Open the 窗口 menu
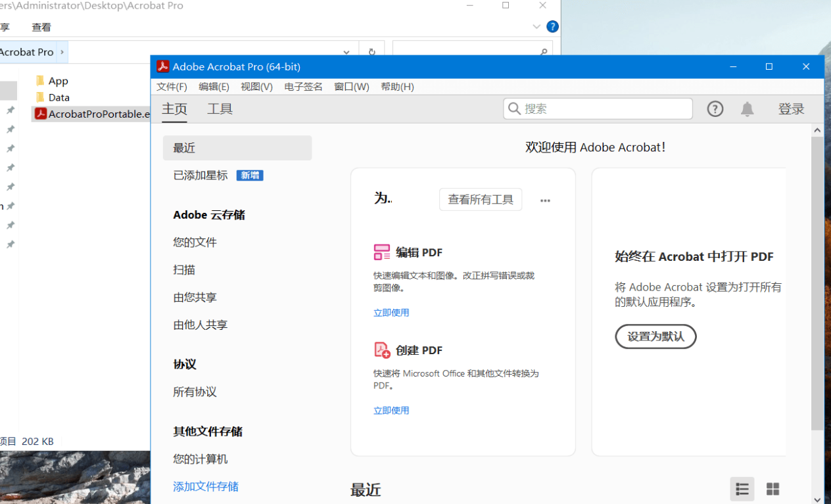This screenshot has height=504, width=831. (351, 86)
